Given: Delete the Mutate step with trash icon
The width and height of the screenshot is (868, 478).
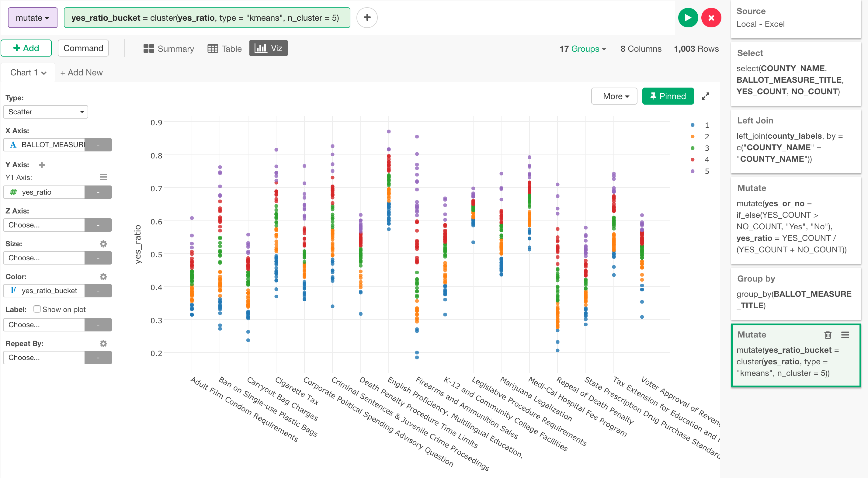Looking at the screenshot, I should click(x=828, y=334).
